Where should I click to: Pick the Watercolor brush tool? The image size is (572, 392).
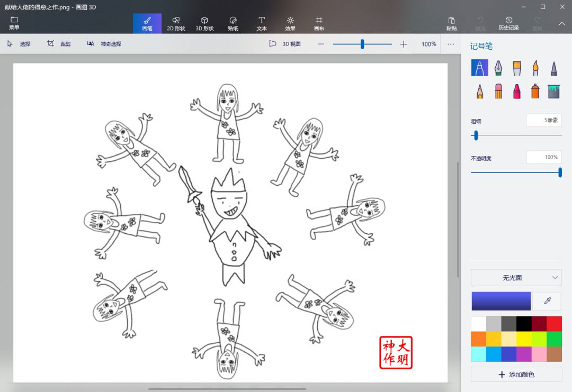click(x=535, y=68)
